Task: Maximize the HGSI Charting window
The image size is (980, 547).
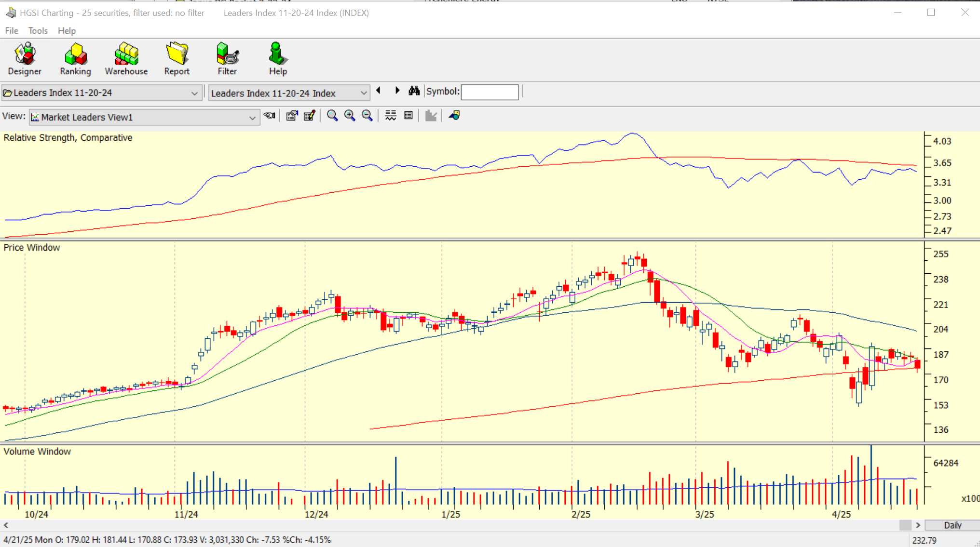Action: point(931,13)
